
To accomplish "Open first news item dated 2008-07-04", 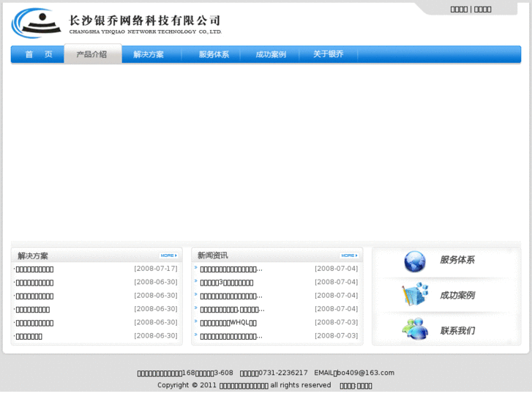I will [231, 269].
